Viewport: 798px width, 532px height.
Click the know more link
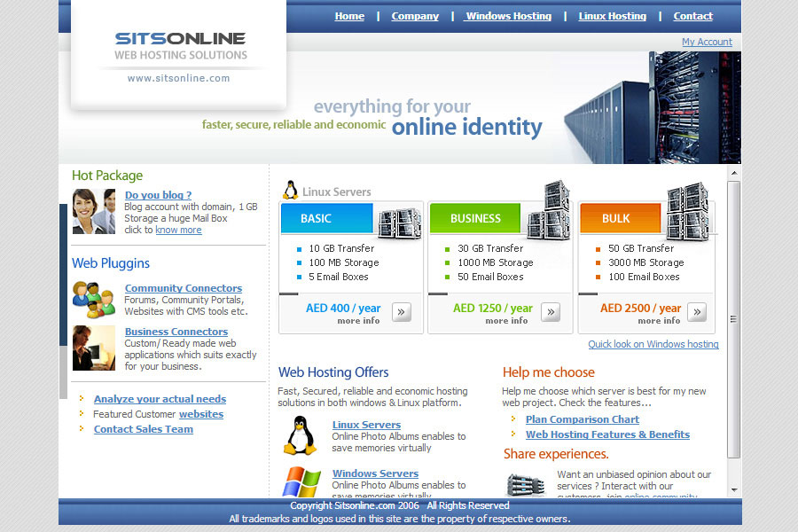178,231
